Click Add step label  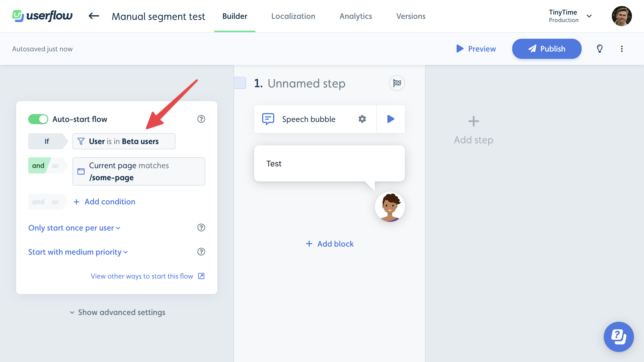tap(473, 140)
